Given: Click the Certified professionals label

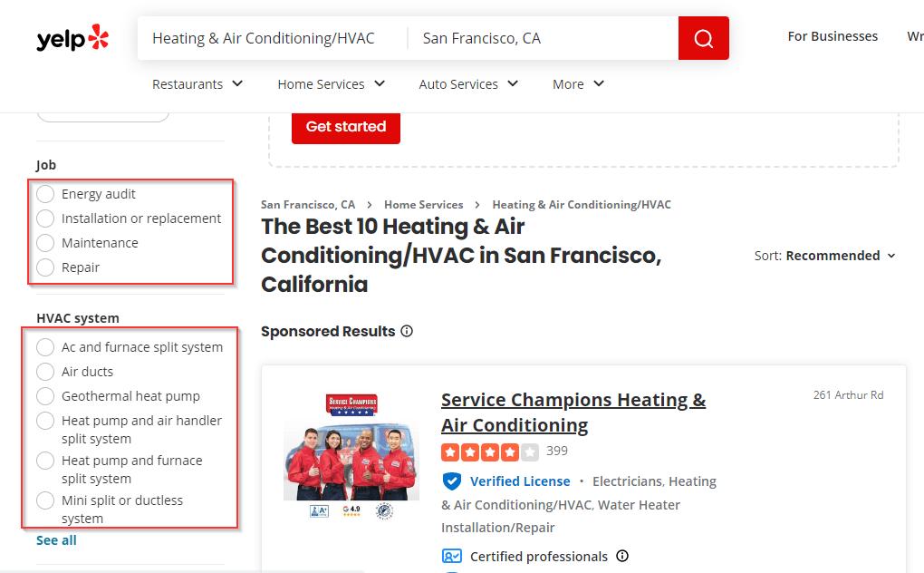Looking at the screenshot, I should pyautogui.click(x=539, y=557).
